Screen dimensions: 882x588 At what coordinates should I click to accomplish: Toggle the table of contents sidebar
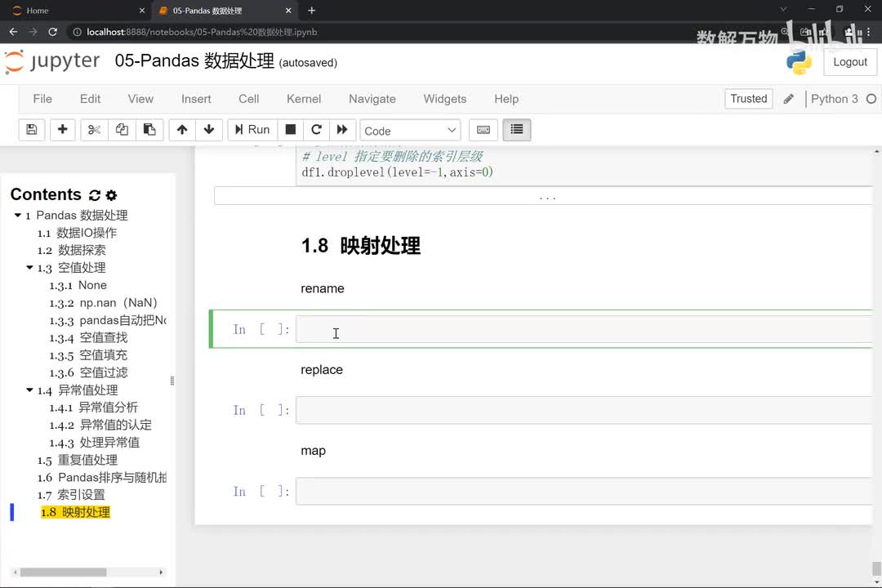516,130
